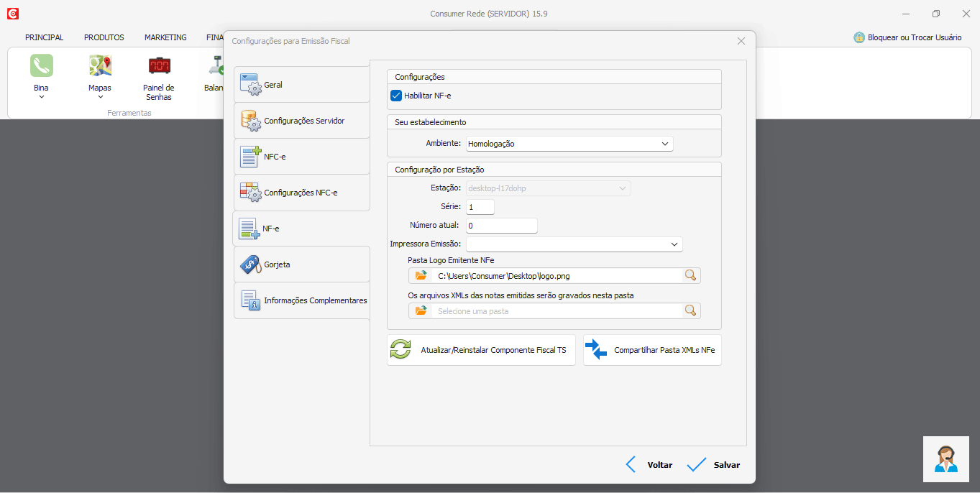Open the PRODUTOS menu

pos(104,37)
